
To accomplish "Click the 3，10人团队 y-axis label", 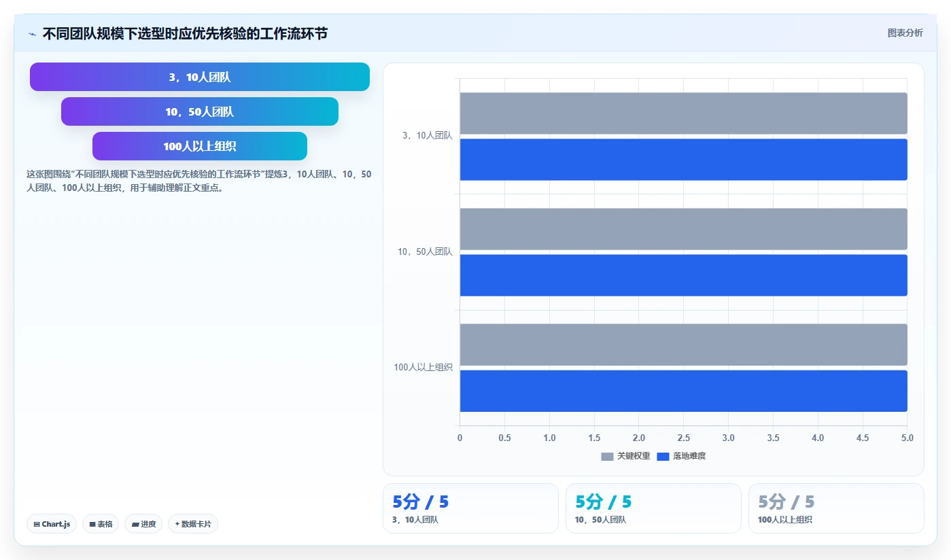I will 427,135.
